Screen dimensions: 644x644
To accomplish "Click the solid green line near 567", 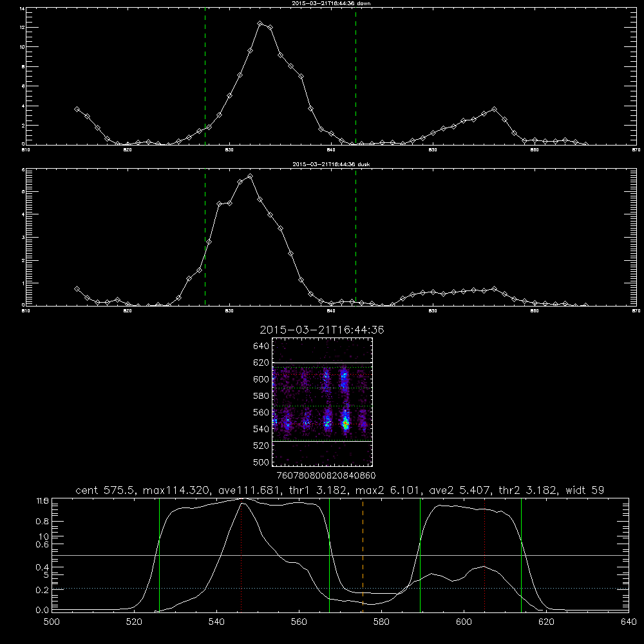I will tap(329, 554).
